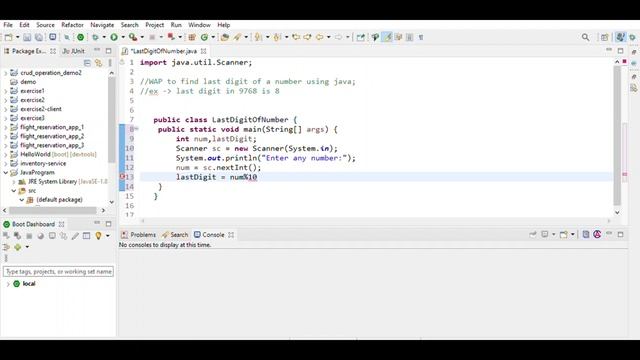Toggle Link with Editor in Package Explorer
This screenshot has width=640, height=360.
pos(98,63)
